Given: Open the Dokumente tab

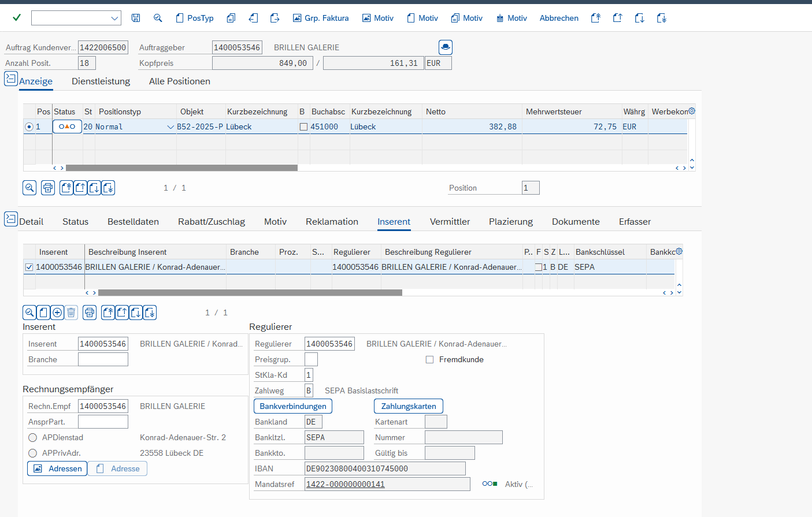Looking at the screenshot, I should pyautogui.click(x=576, y=222).
